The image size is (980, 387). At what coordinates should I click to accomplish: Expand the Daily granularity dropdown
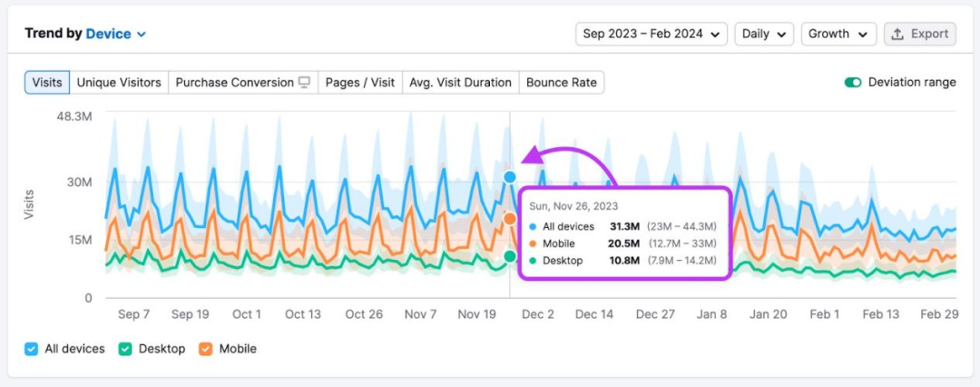(764, 34)
